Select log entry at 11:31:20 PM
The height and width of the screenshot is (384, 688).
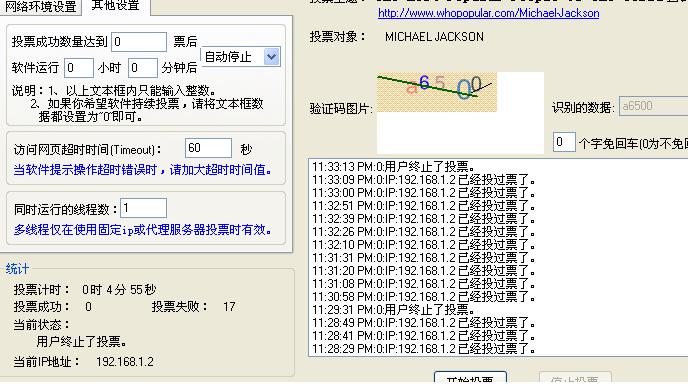point(424,271)
